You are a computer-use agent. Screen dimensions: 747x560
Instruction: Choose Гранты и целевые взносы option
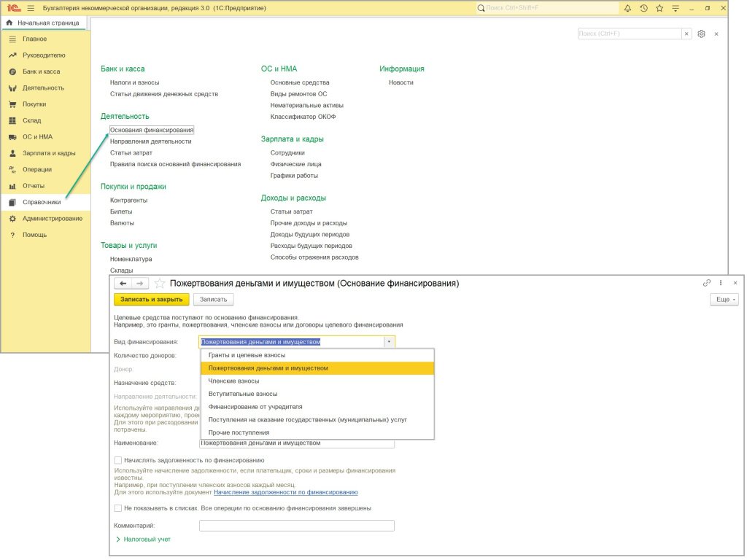246,355
